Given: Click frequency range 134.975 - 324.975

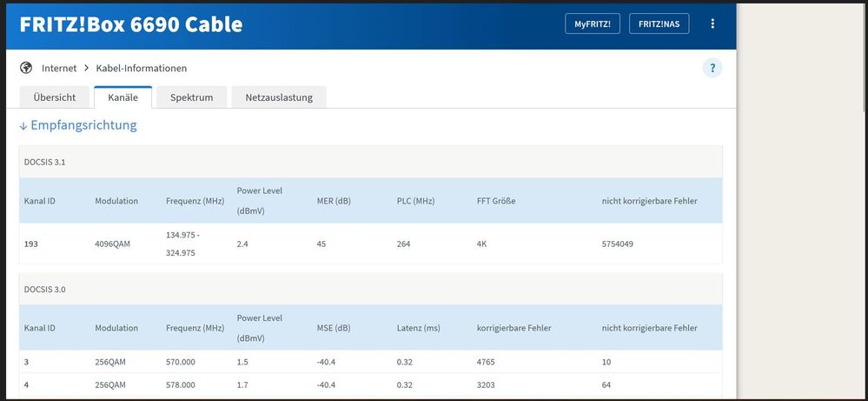Looking at the screenshot, I should click(182, 244).
